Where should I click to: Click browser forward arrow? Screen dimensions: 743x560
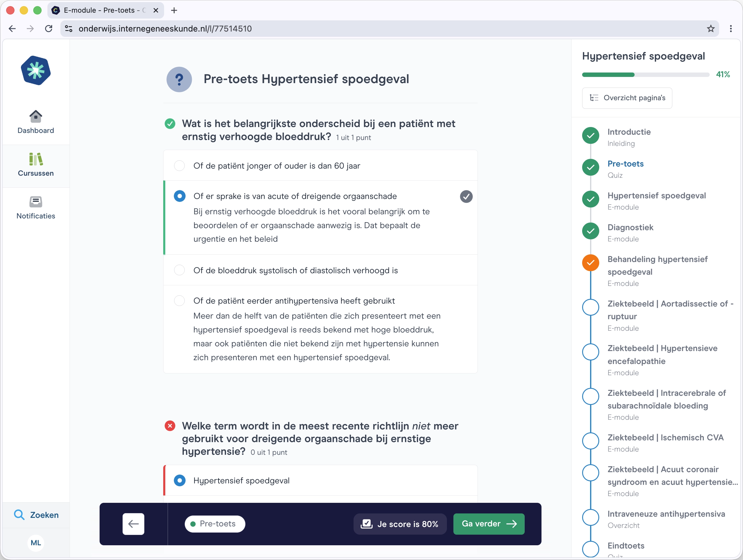pos(30,29)
